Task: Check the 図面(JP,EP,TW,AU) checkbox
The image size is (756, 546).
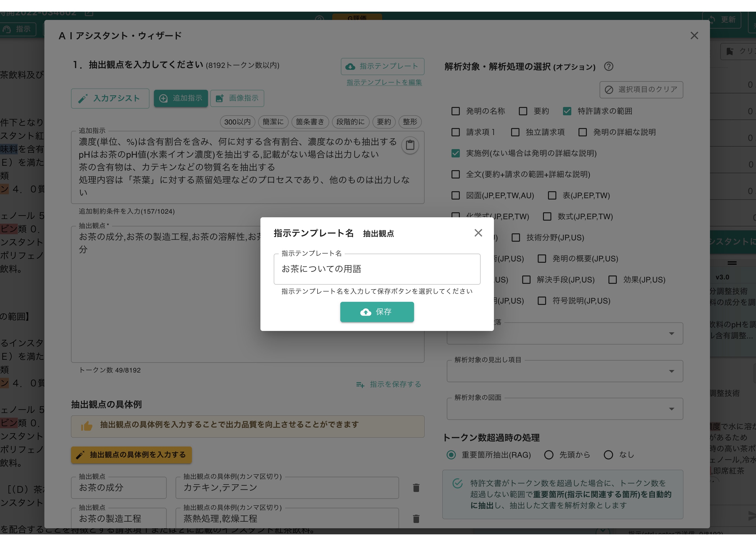Action: click(455, 196)
